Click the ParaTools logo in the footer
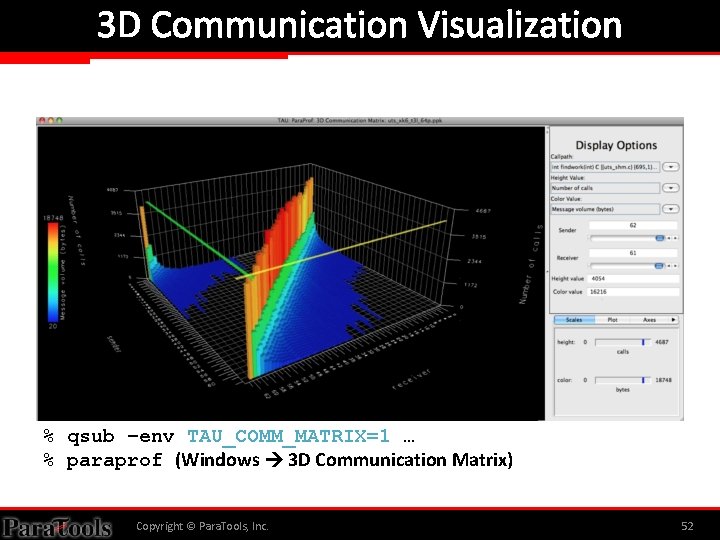This screenshot has height=540, width=720. 56,527
